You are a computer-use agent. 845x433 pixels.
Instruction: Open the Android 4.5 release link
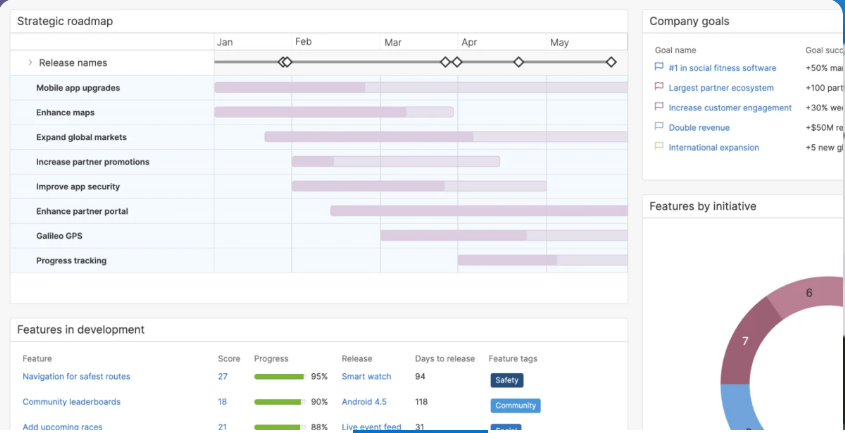tap(364, 402)
